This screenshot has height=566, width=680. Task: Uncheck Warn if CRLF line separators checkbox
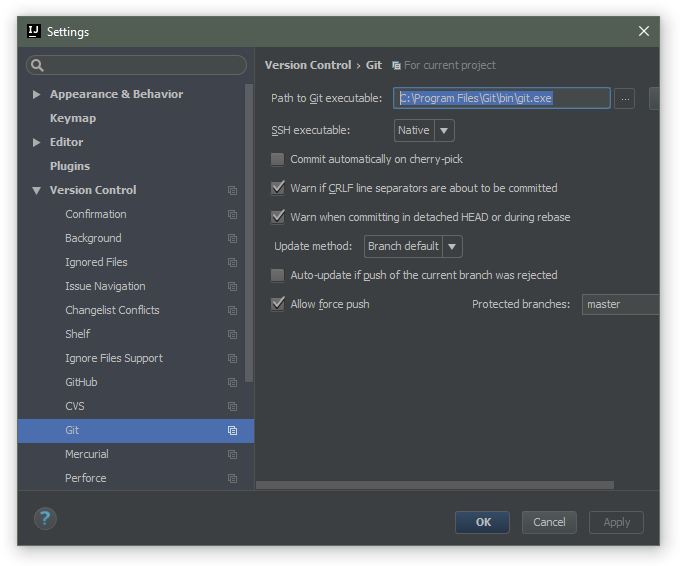tap(278, 188)
